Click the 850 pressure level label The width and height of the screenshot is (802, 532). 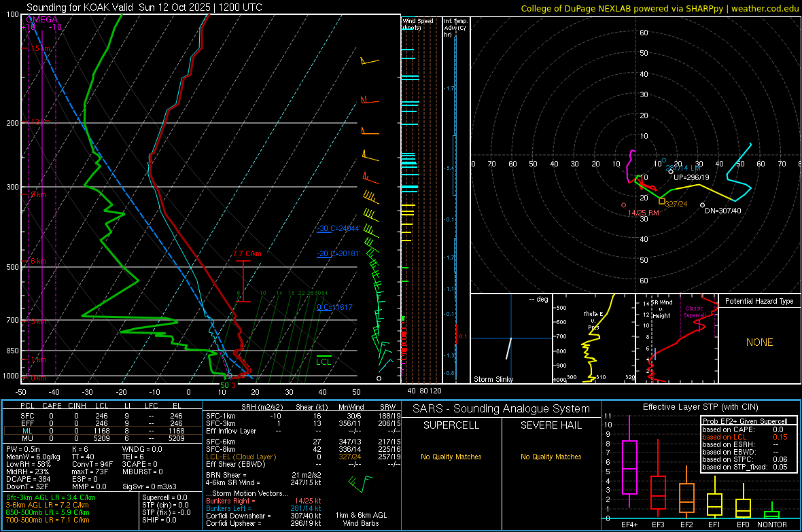pos(12,351)
